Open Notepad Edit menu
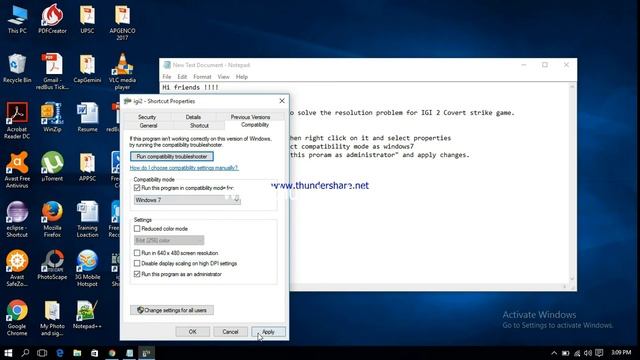Image resolution: width=640 pixels, height=360 pixels. [182, 77]
